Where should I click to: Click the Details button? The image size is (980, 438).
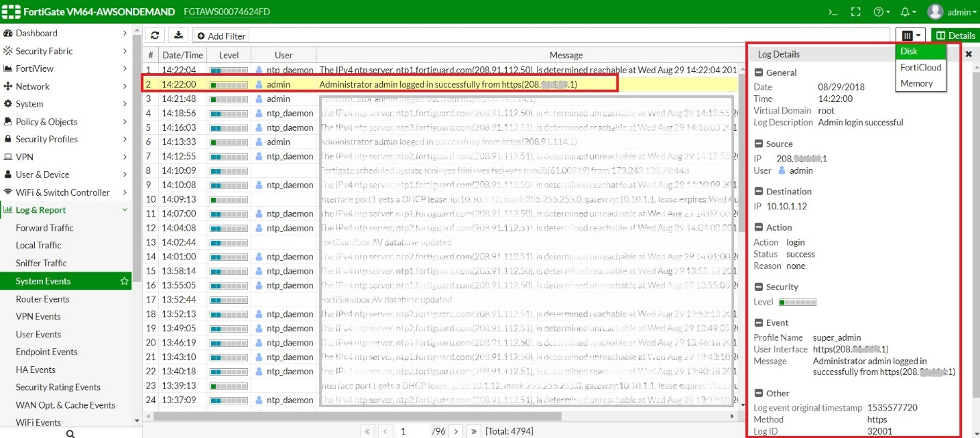pyautogui.click(x=955, y=36)
